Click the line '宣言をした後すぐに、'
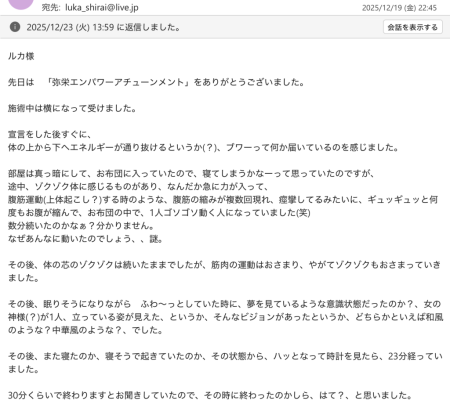450x411 pixels. tap(50, 134)
